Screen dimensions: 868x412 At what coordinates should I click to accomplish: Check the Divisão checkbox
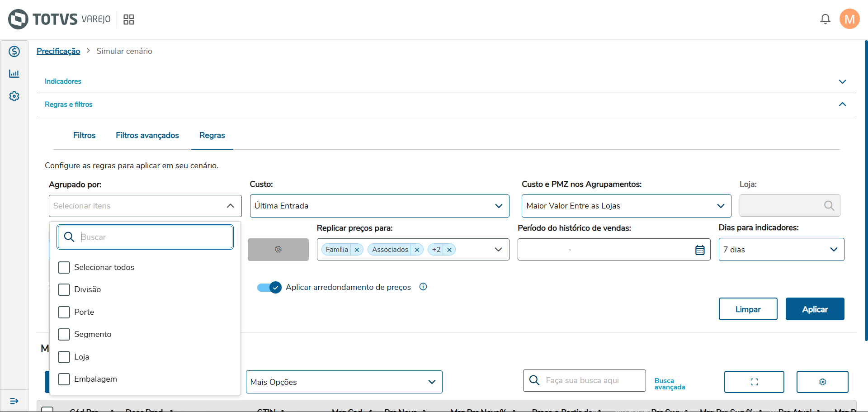pyautogui.click(x=64, y=289)
